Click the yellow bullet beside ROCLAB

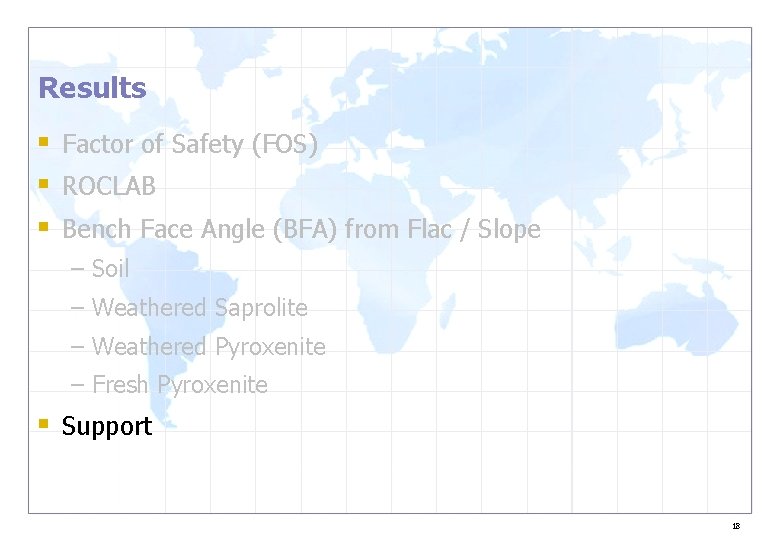tap(43, 184)
